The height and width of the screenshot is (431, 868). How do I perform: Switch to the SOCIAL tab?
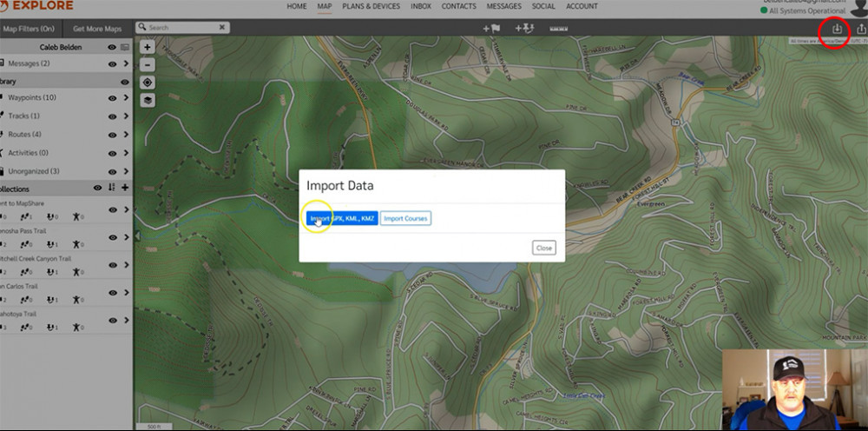pos(543,7)
